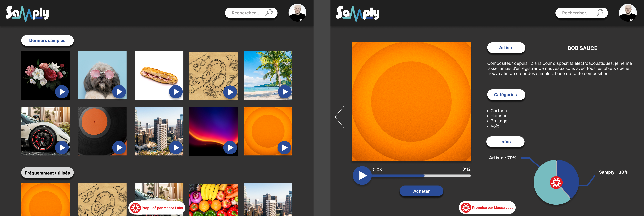Click the Massa Labs badge icon on left screen

[x=135, y=208]
